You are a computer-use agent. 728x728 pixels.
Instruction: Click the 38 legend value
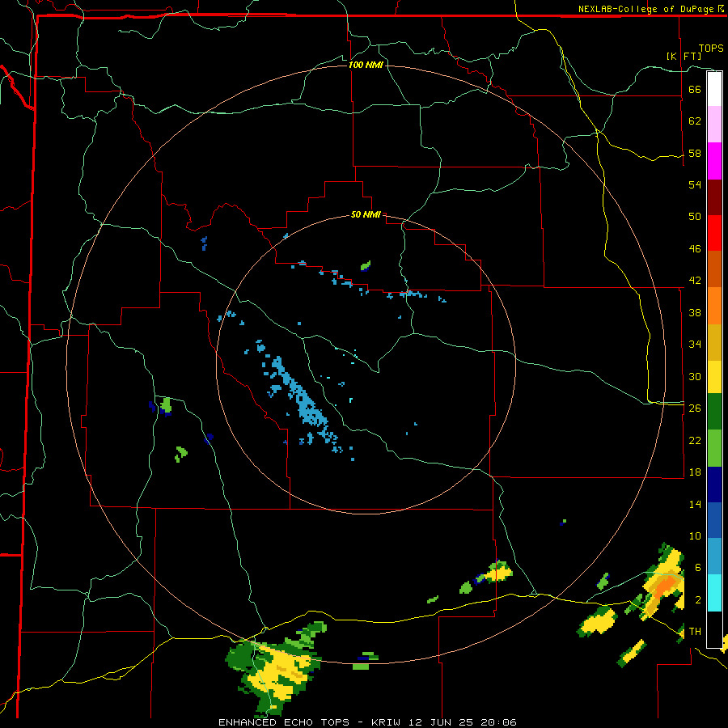[695, 312]
